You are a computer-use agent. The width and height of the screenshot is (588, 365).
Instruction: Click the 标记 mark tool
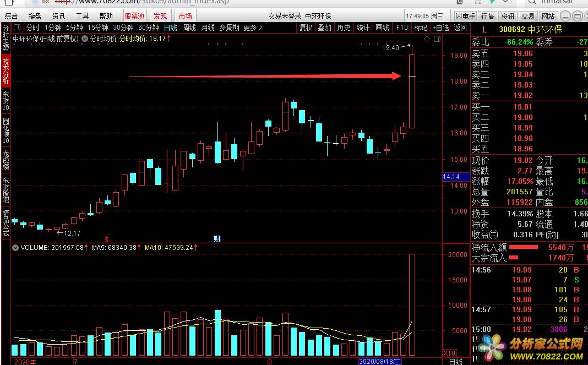pyautogui.click(x=421, y=28)
